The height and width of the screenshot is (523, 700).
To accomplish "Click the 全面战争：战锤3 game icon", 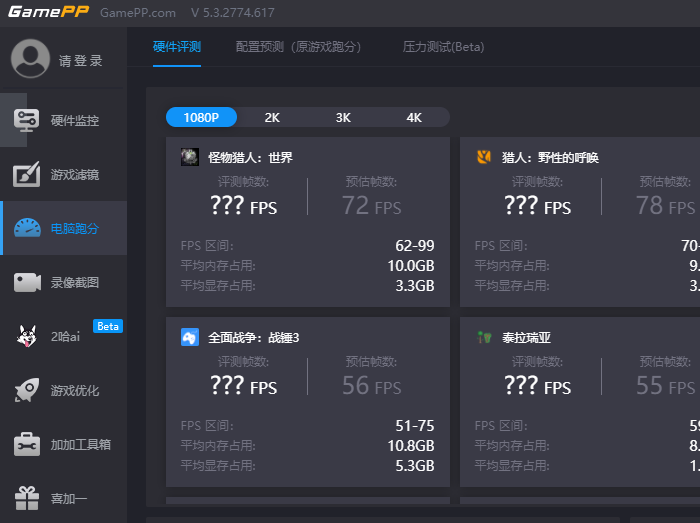I will coord(190,337).
